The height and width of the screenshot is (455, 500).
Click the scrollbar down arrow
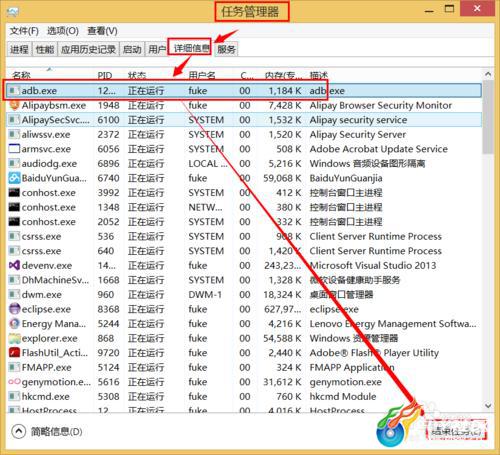[x=488, y=405]
